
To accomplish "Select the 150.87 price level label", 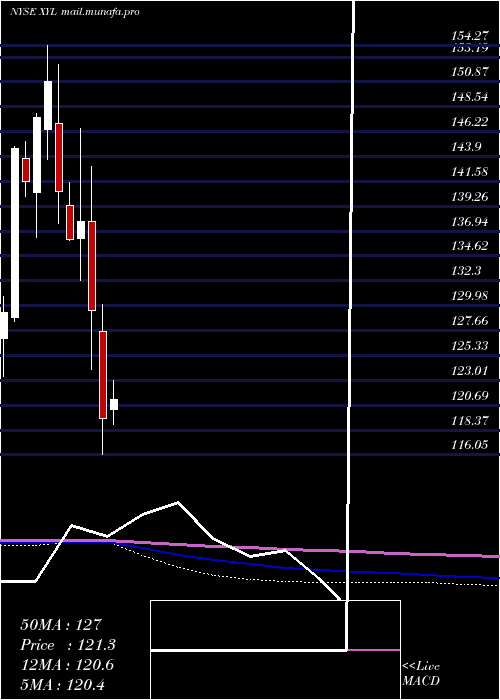I will 470,71.
